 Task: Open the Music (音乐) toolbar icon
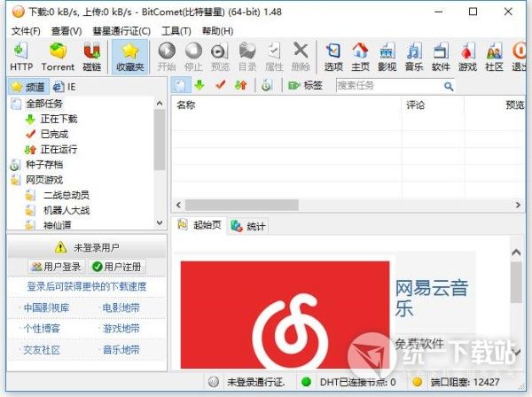coord(414,56)
